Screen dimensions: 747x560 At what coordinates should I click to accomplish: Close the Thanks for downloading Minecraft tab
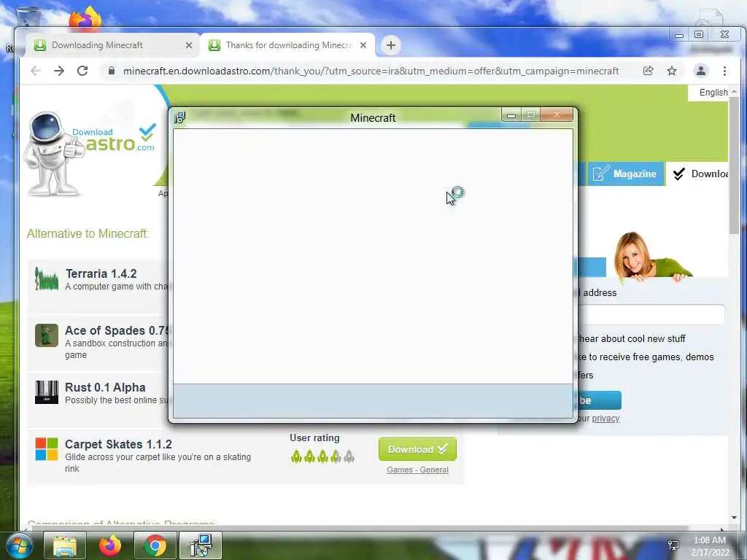pyautogui.click(x=363, y=45)
